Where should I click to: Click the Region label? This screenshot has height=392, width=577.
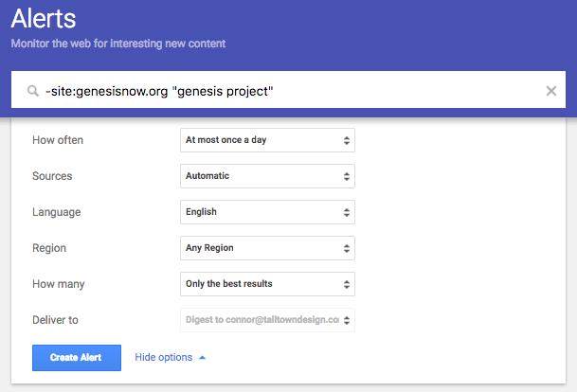click(50, 248)
